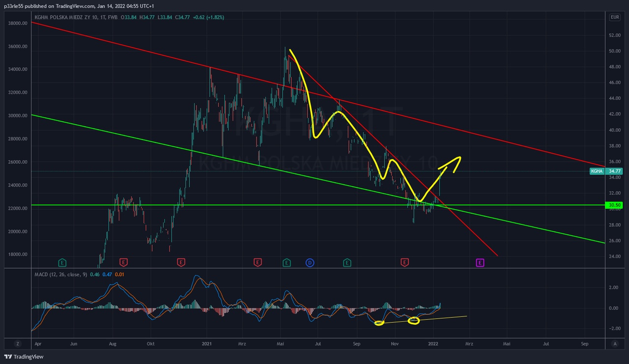
Task: Open the blue D dividend marker
Action: point(310,263)
